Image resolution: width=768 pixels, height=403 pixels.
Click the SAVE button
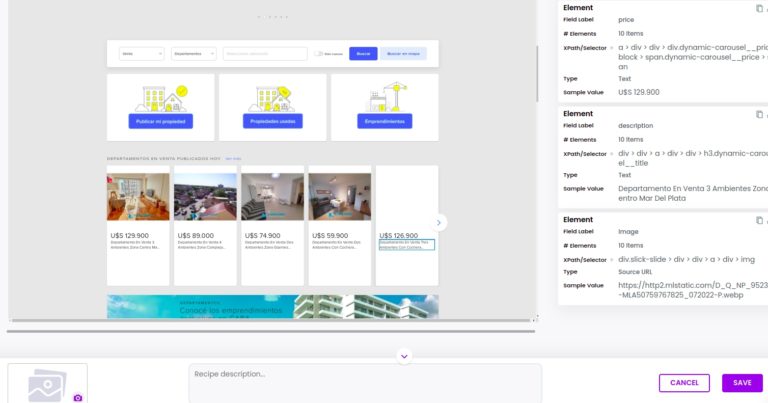742,383
